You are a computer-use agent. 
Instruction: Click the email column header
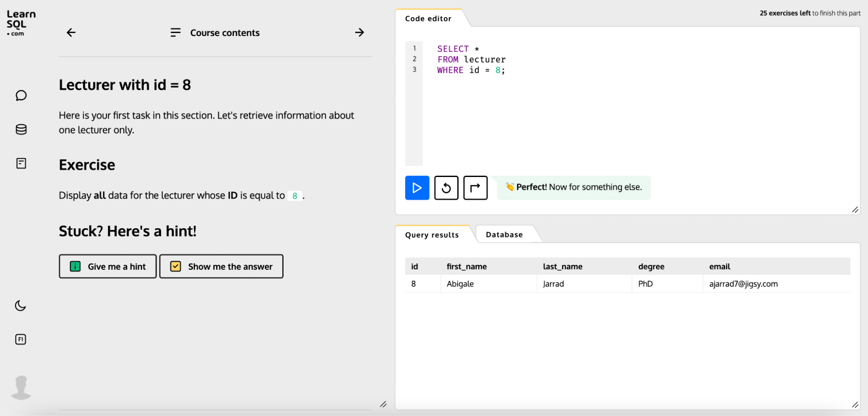point(719,266)
